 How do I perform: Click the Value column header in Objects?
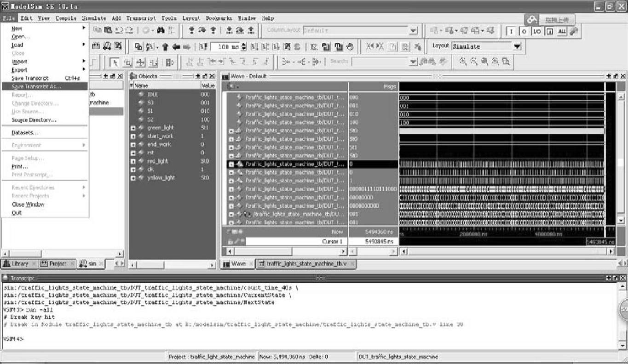[207, 85]
